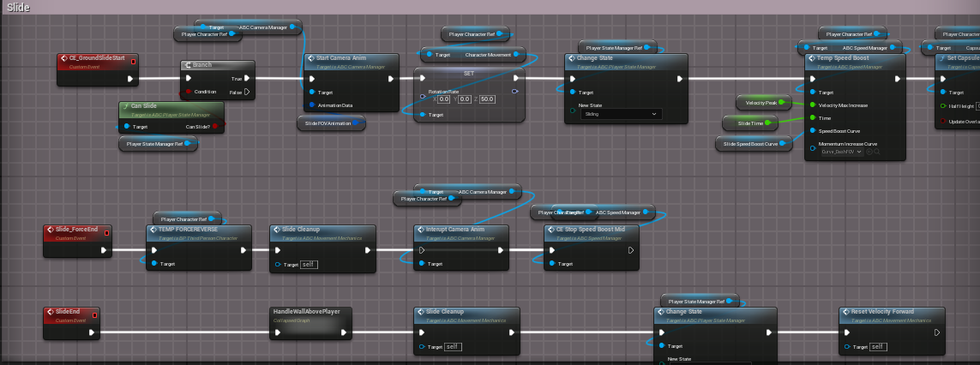Click the Branch node's False execution pin
Screen dimensions: 980x365
[x=247, y=92]
